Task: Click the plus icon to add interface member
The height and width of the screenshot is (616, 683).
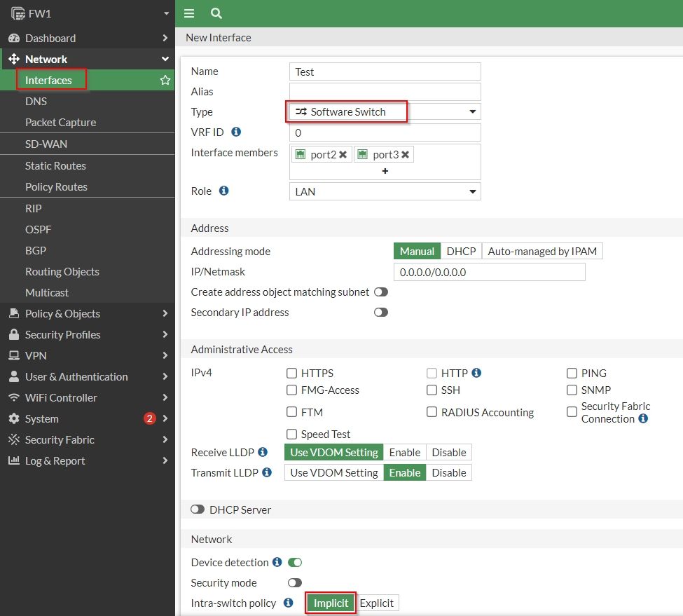Action: point(385,171)
